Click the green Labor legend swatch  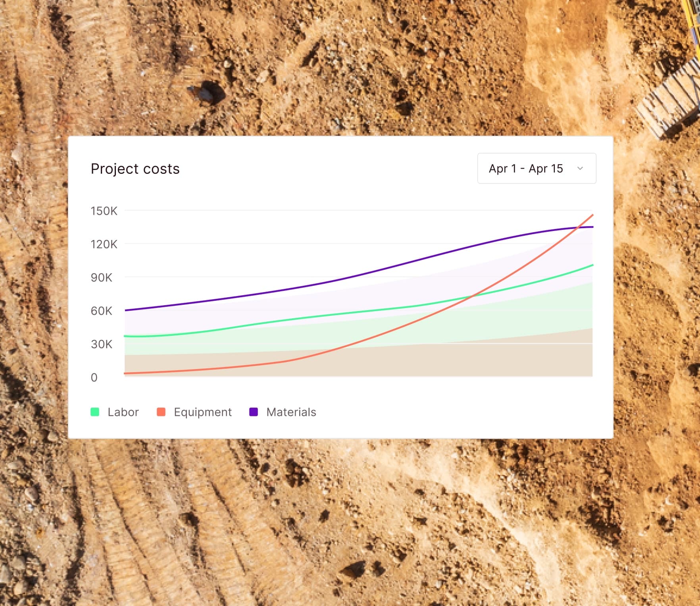pyautogui.click(x=95, y=412)
